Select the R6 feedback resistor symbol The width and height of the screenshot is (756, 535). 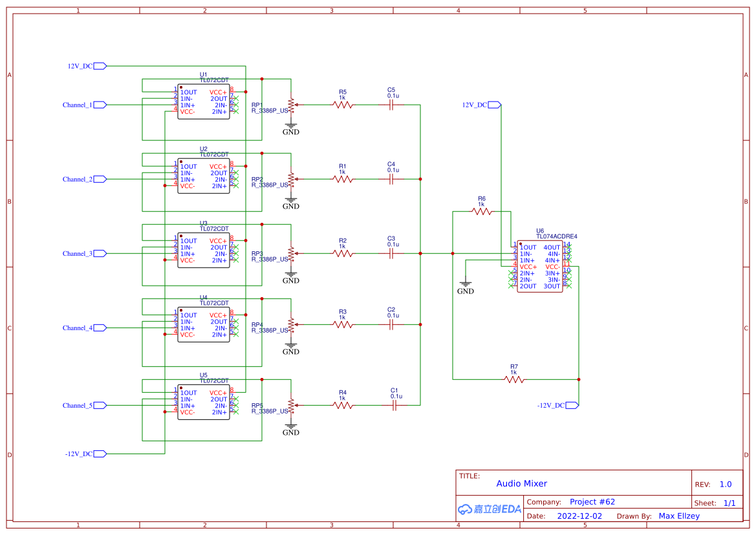(x=481, y=211)
